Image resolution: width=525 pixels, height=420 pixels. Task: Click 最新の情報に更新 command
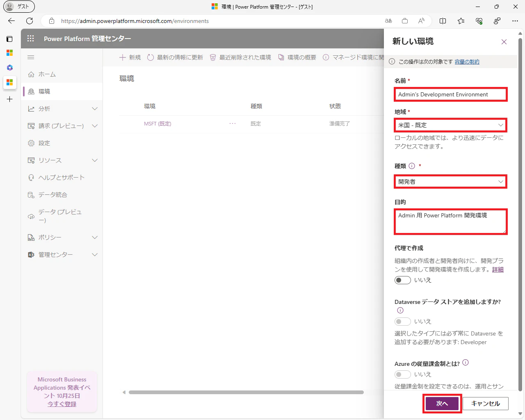(175, 57)
